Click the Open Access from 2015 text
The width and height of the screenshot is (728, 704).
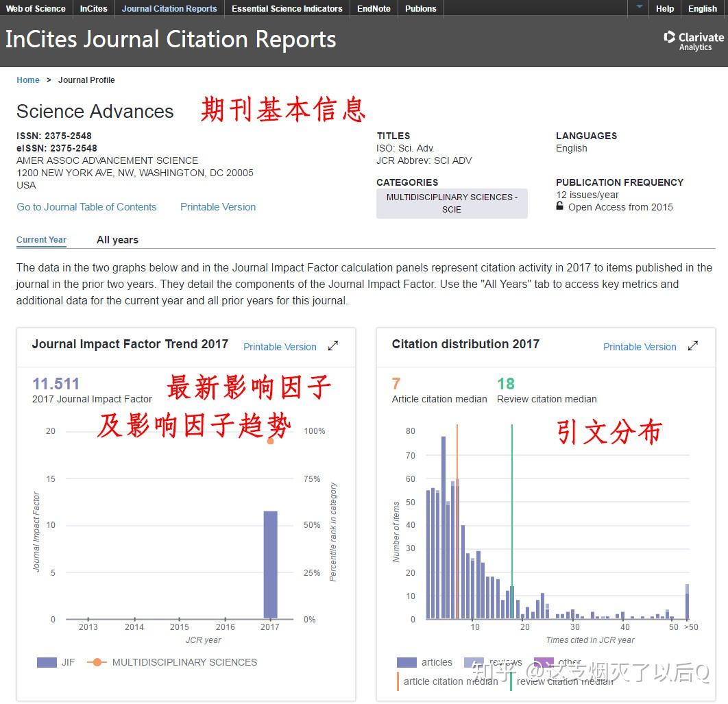coord(620,207)
